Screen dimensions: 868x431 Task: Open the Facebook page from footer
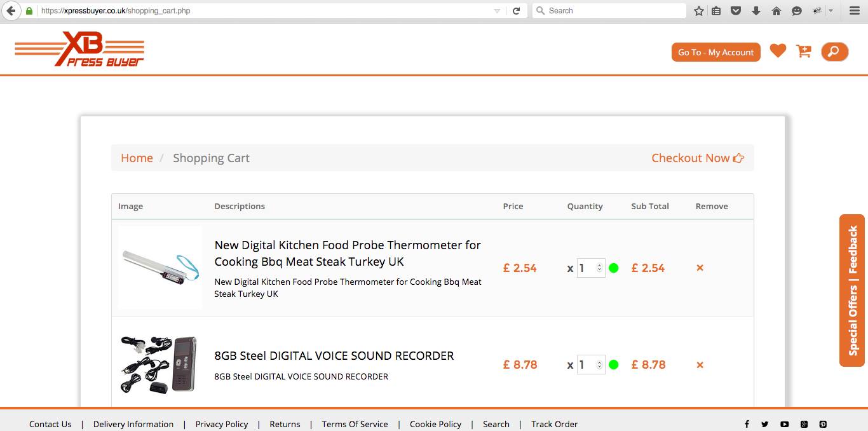click(x=747, y=424)
